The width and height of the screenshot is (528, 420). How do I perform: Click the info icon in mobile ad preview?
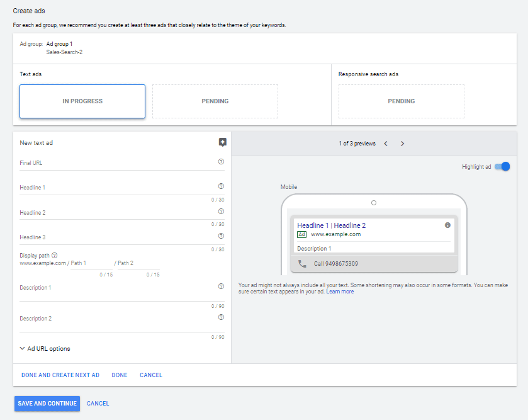(x=447, y=225)
